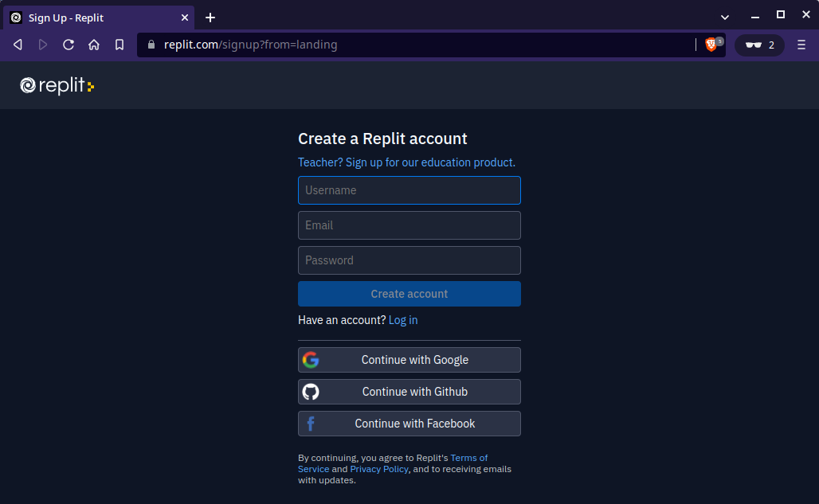Image resolution: width=819 pixels, height=504 pixels.
Task: Open the Privacy Policy link
Action: pyautogui.click(x=379, y=469)
